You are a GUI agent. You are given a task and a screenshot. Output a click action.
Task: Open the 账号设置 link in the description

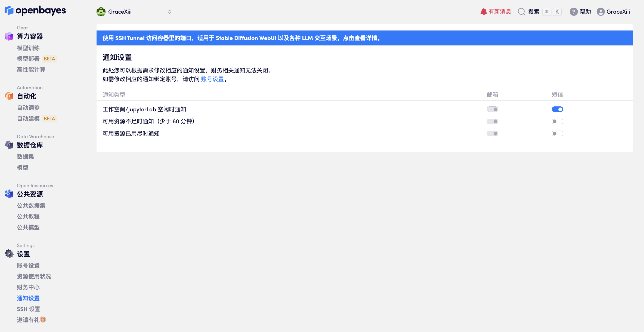pos(212,79)
